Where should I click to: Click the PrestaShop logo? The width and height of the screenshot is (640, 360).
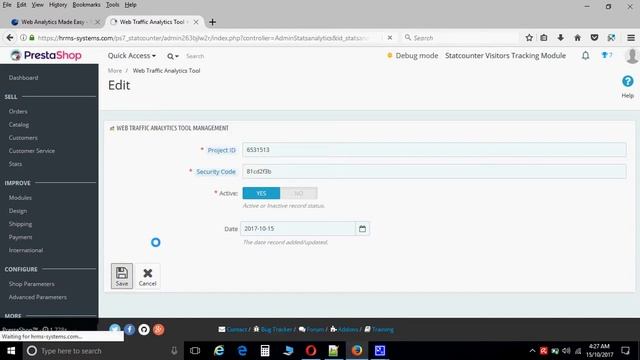[46, 55]
